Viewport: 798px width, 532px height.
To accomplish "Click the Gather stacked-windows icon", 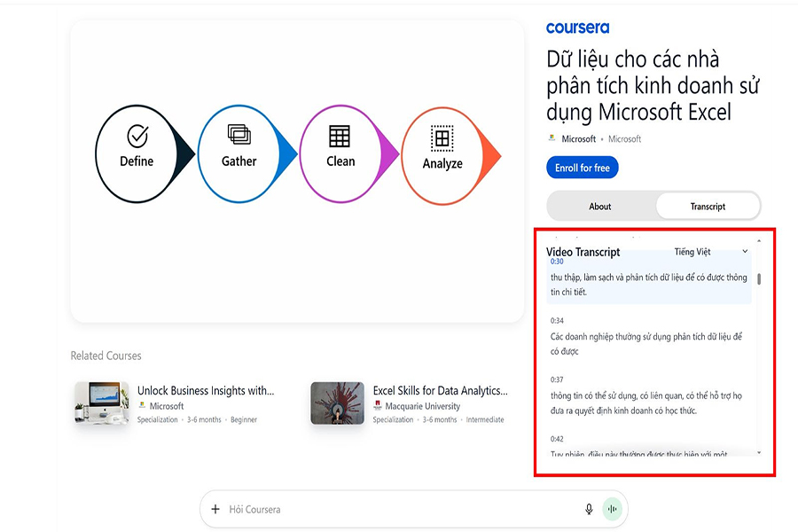I will 239,135.
